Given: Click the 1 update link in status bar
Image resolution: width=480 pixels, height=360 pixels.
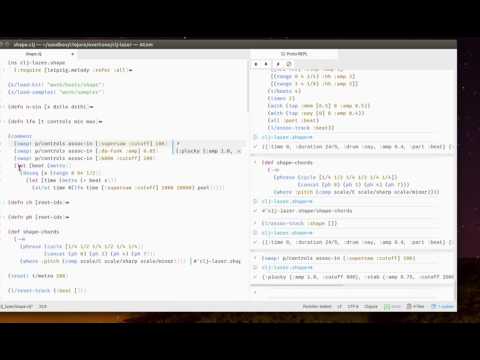Looking at the screenshot, I should [442, 306].
